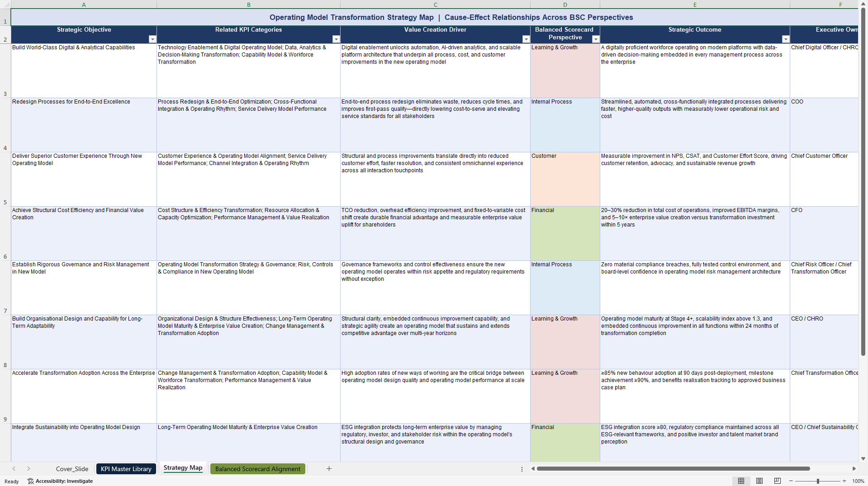Click the Ready status indicator

(11, 481)
